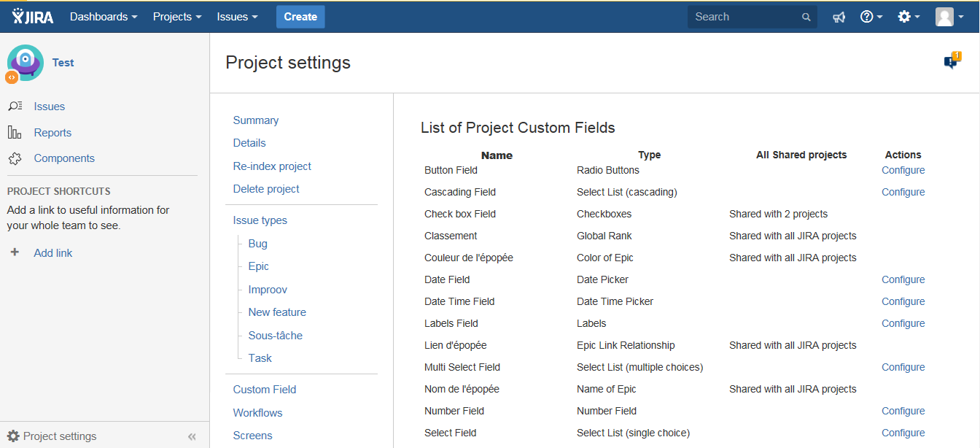Open the Projects dropdown
Image resolution: width=980 pixels, height=448 pixels.
click(x=177, y=17)
